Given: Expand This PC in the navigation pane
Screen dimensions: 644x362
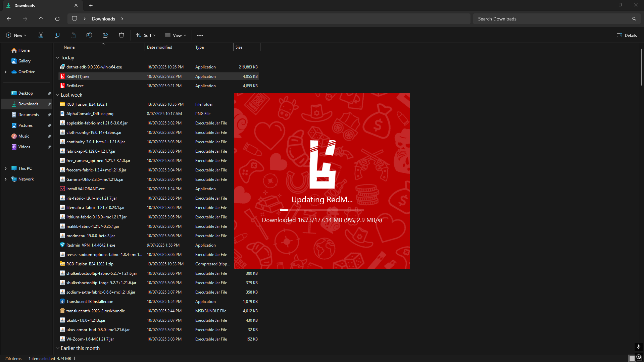Looking at the screenshot, I should coord(5,168).
